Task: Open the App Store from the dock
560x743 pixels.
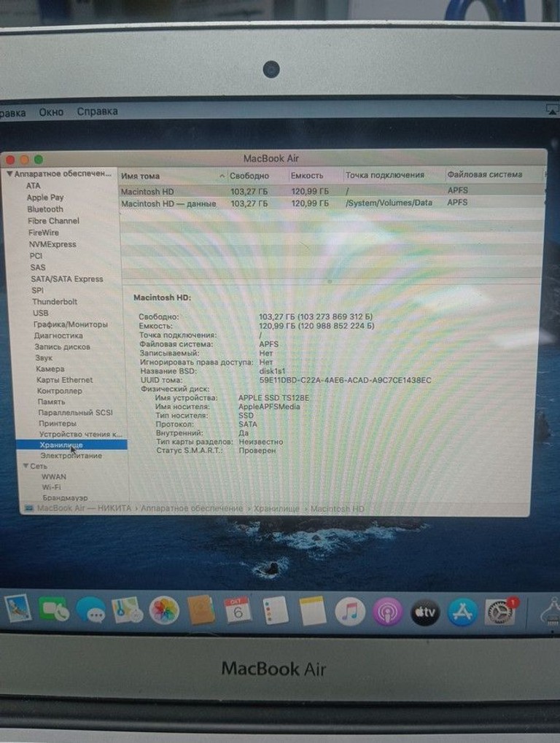Action: click(462, 612)
